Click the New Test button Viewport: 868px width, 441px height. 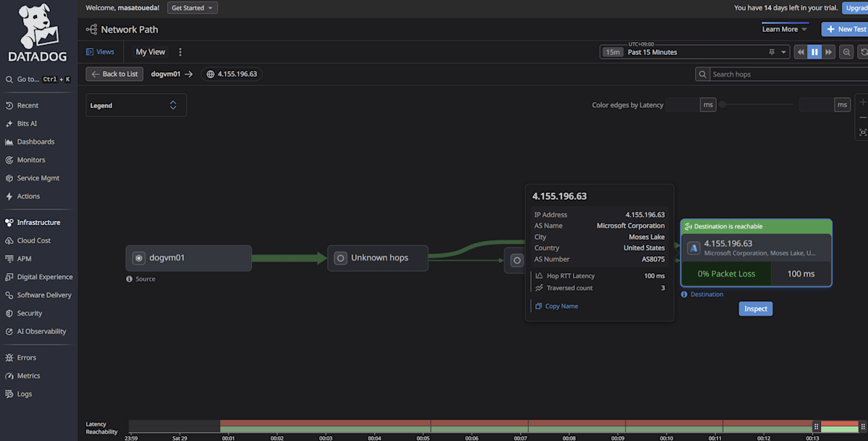[x=845, y=29]
